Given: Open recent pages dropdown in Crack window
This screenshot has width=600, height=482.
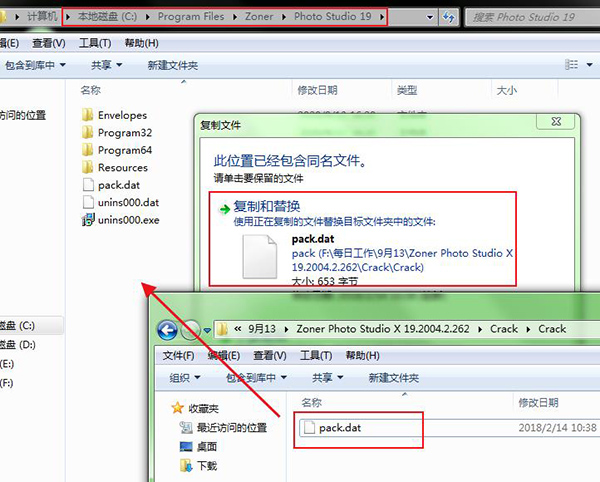Looking at the screenshot, I should pyautogui.click(x=207, y=330).
